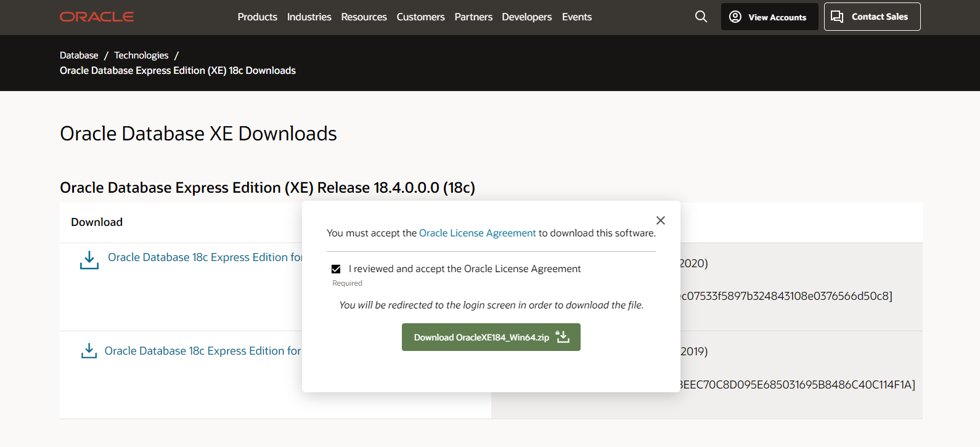
Task: Open the Oracle License Agreement link
Action: point(478,233)
